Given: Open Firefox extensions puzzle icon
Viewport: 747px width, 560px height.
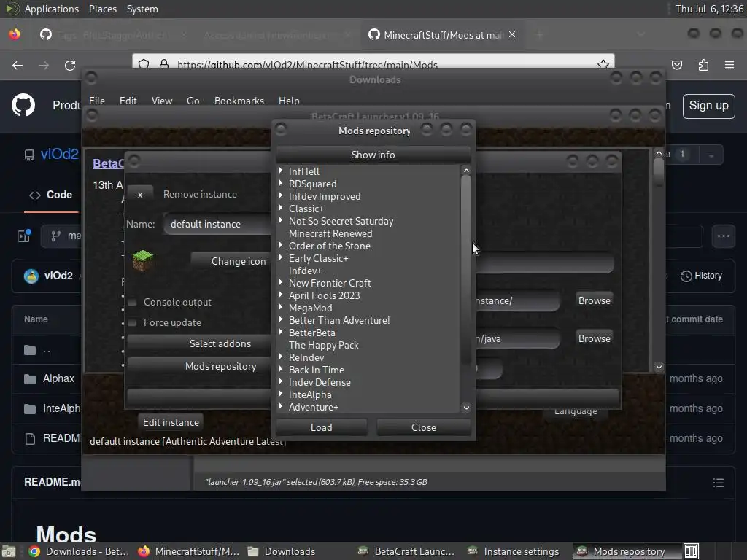Looking at the screenshot, I should click(703, 65).
